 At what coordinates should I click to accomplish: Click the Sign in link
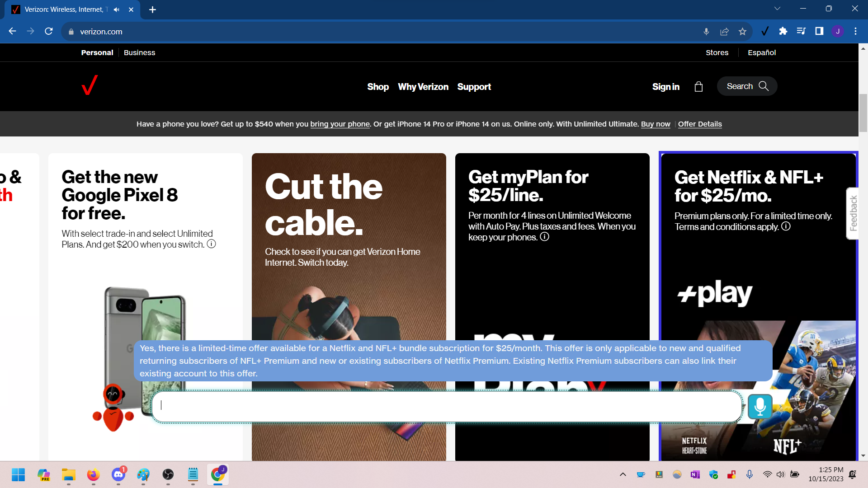click(x=665, y=87)
